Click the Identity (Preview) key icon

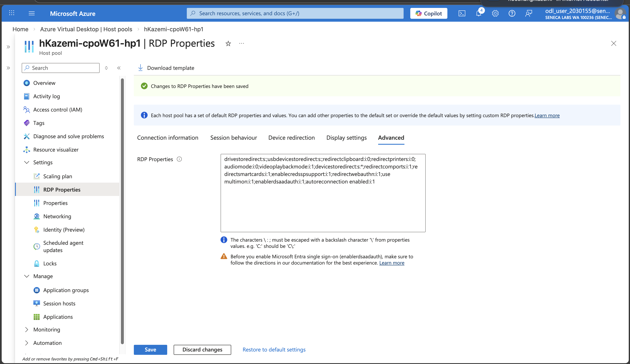click(36, 230)
